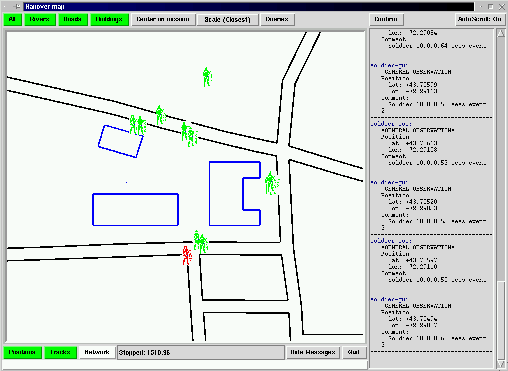Click Quit to exit the application
The height and width of the screenshot is (371, 508).
click(x=354, y=352)
